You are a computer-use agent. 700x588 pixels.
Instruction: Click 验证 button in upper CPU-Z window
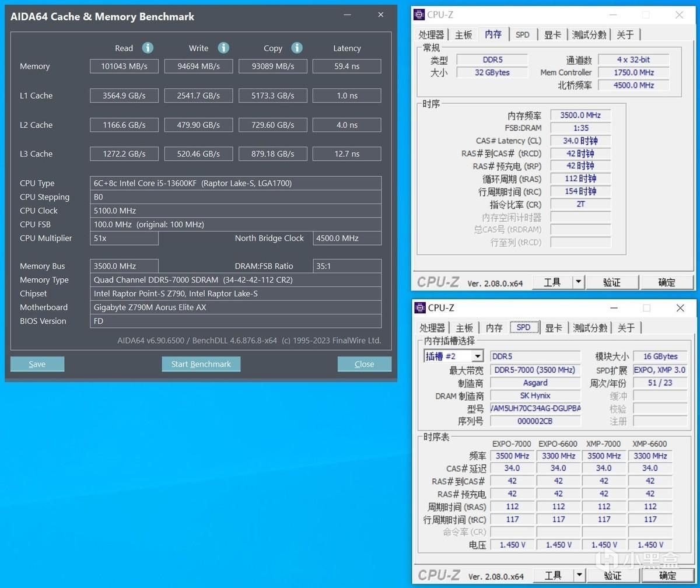click(612, 282)
